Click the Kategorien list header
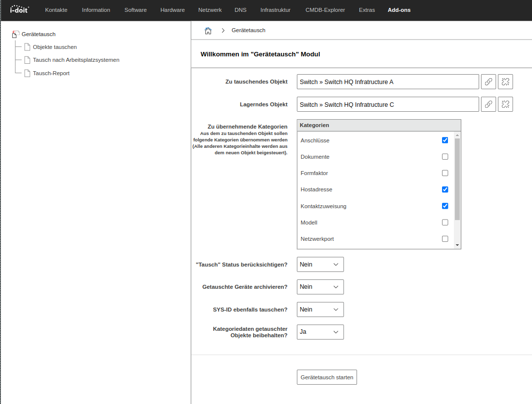Image resolution: width=532 pixels, height=404 pixels. pos(379,125)
